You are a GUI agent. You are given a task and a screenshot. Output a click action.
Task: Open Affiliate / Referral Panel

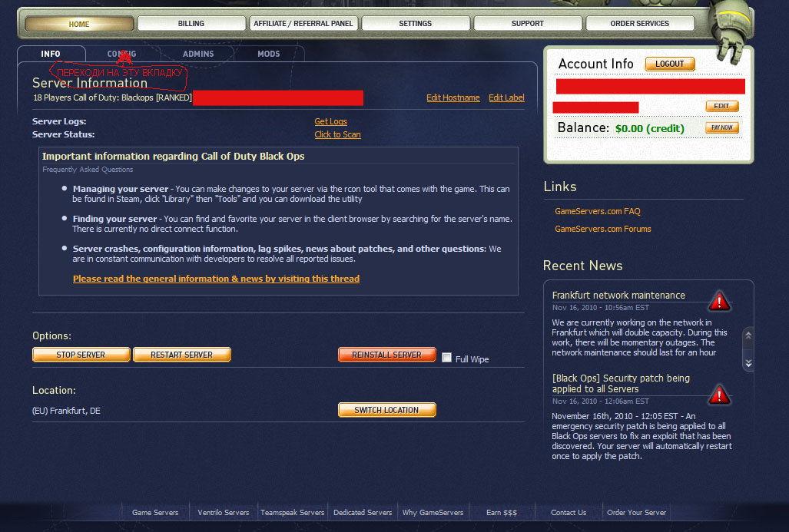(x=303, y=24)
